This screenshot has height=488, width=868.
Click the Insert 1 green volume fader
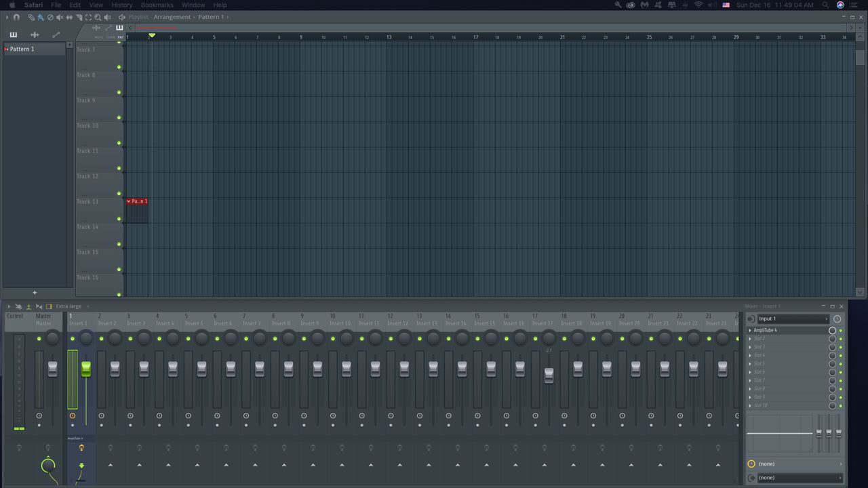pyautogui.click(x=86, y=369)
